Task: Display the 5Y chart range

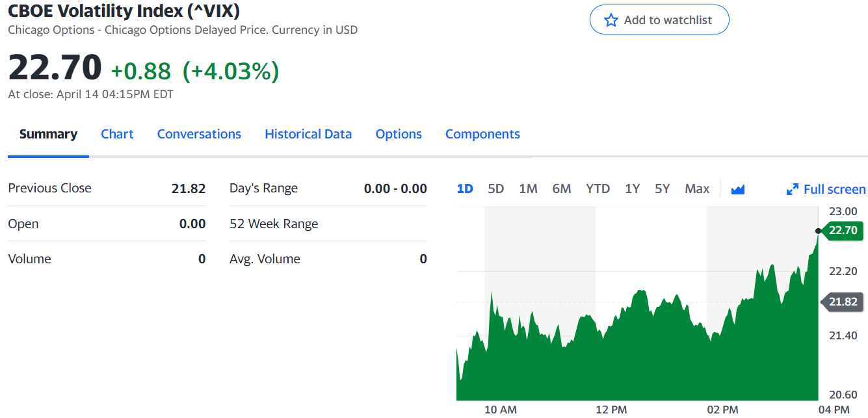Action: pos(662,189)
